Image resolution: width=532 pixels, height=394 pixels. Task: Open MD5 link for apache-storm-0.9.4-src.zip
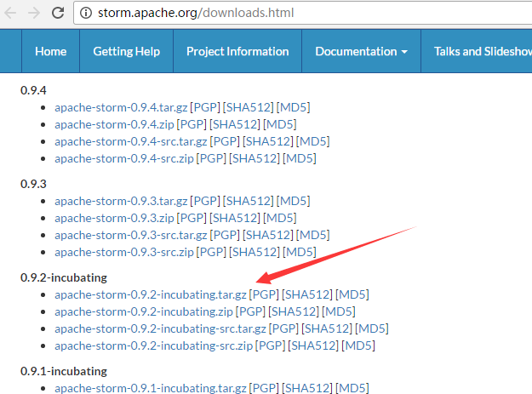pyautogui.click(x=300, y=158)
